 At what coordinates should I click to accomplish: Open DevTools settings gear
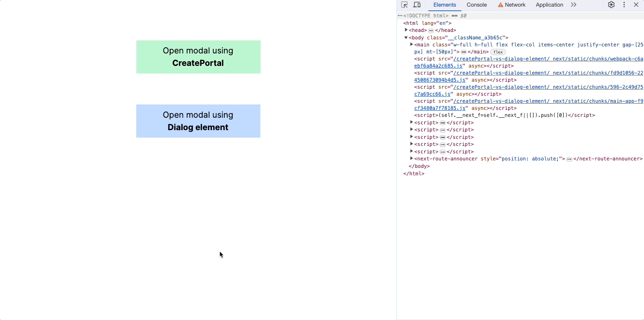click(x=611, y=5)
